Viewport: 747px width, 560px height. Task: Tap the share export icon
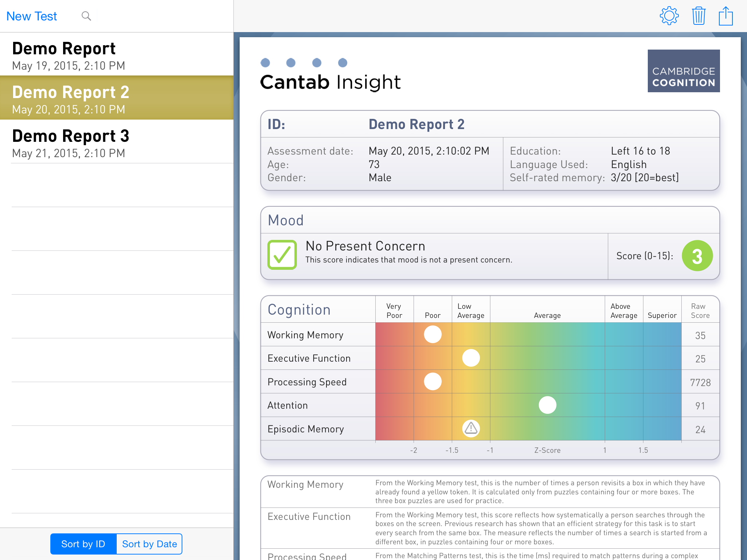click(x=726, y=16)
